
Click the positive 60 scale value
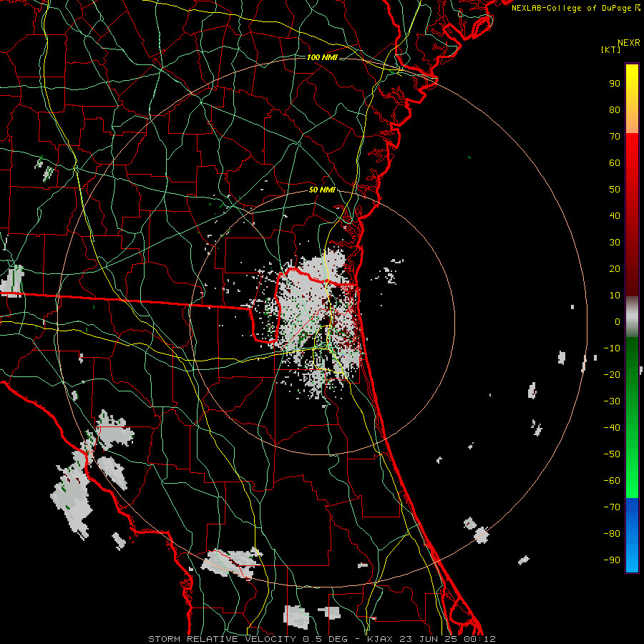[x=615, y=163]
